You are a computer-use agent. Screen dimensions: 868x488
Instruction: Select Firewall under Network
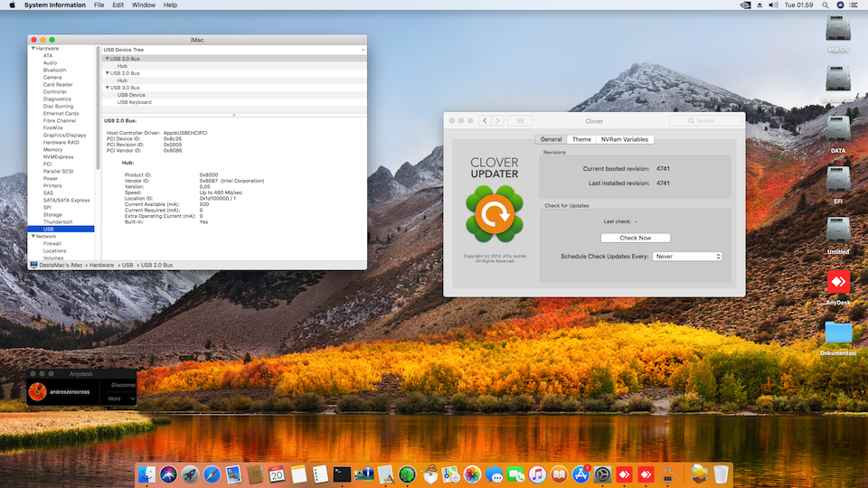[52, 243]
